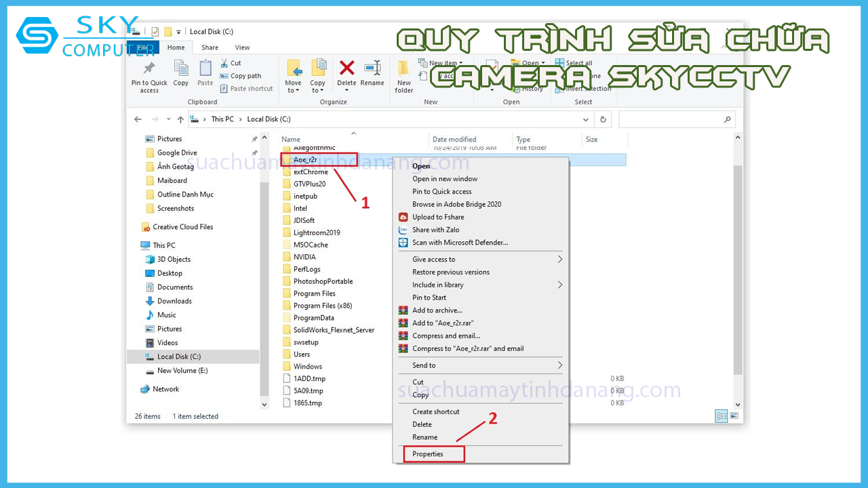The height and width of the screenshot is (488, 868).
Task: Select Local Disk (C:) in navigation pane
Action: click(x=178, y=357)
